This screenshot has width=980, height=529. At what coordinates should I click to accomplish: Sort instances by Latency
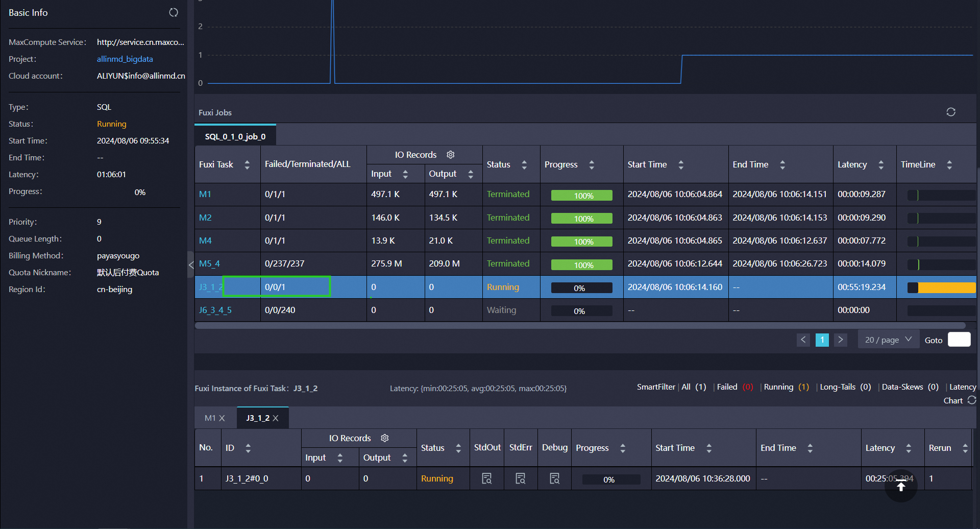909,448
